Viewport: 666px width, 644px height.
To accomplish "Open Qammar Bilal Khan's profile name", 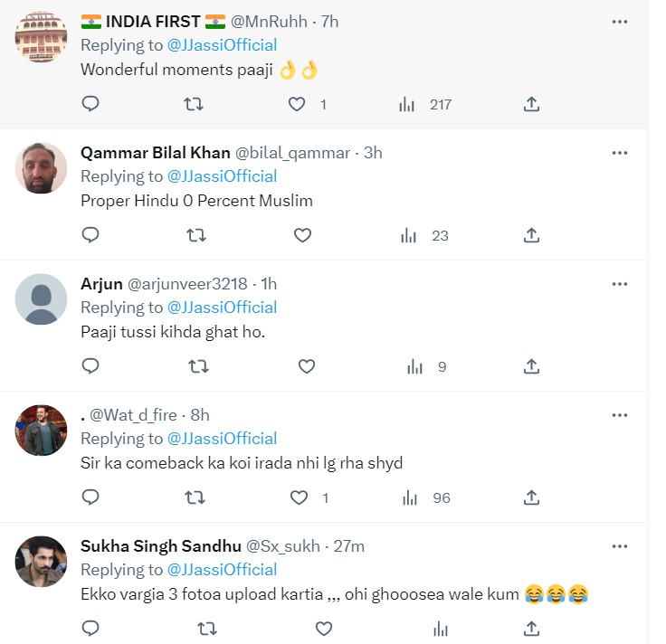I will [x=155, y=153].
